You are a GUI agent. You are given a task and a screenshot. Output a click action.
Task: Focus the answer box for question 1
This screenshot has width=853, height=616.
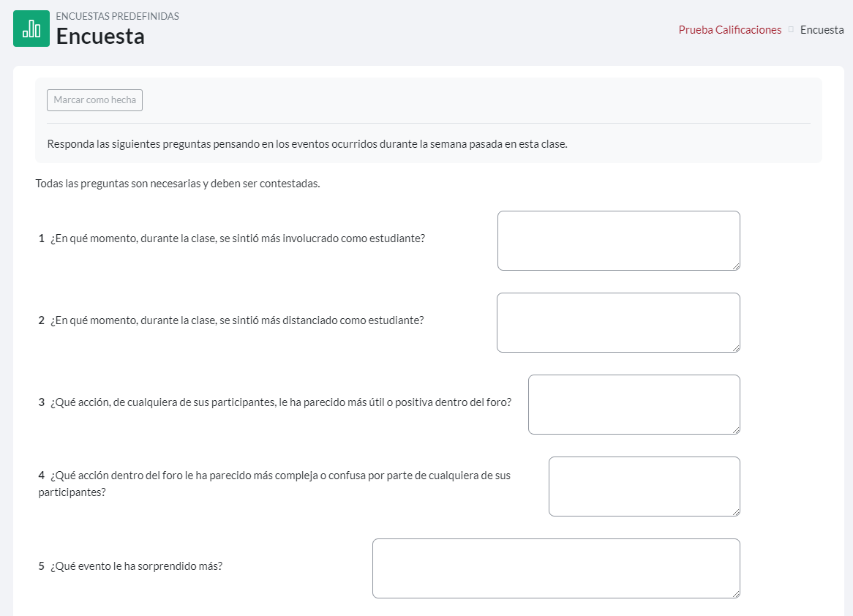point(618,241)
